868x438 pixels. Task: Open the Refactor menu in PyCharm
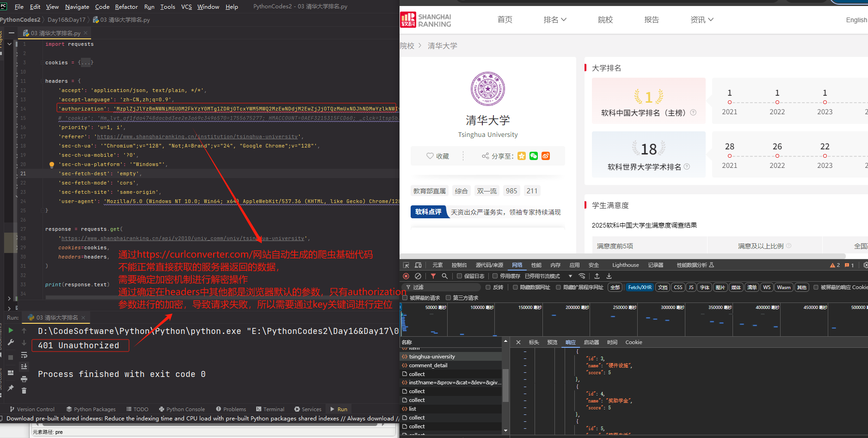(126, 6)
